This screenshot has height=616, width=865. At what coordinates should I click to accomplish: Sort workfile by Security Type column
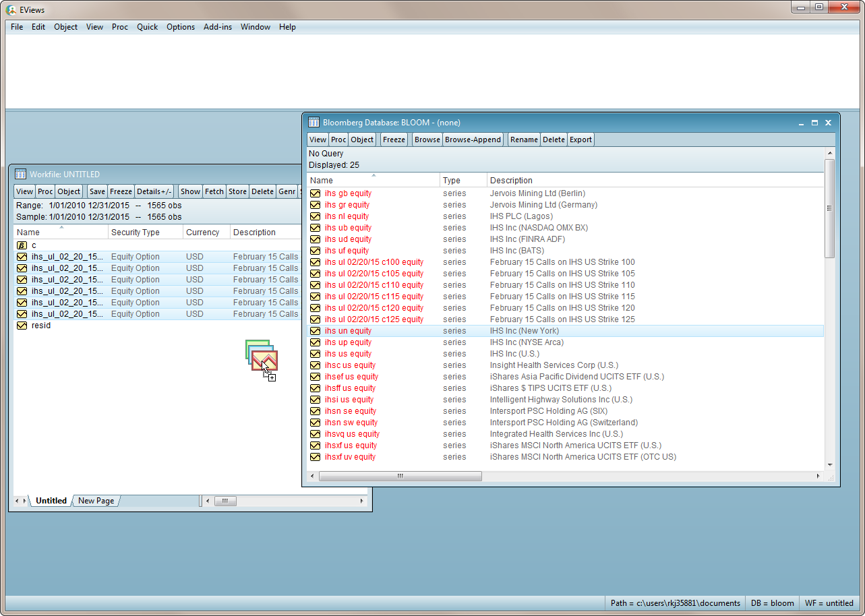tap(145, 233)
